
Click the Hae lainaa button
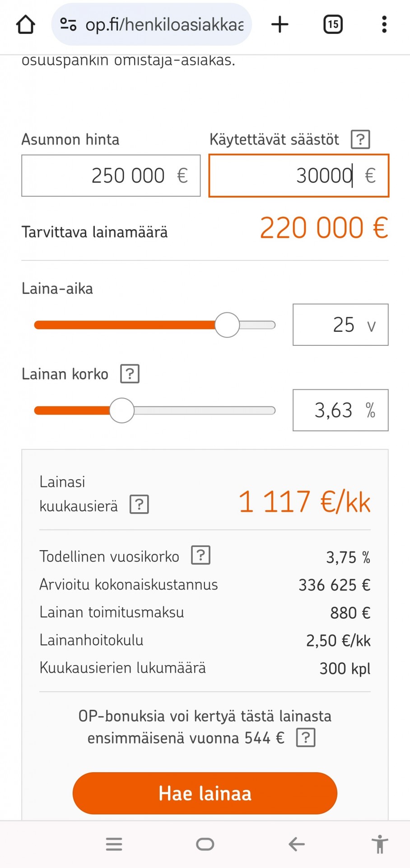click(x=205, y=793)
